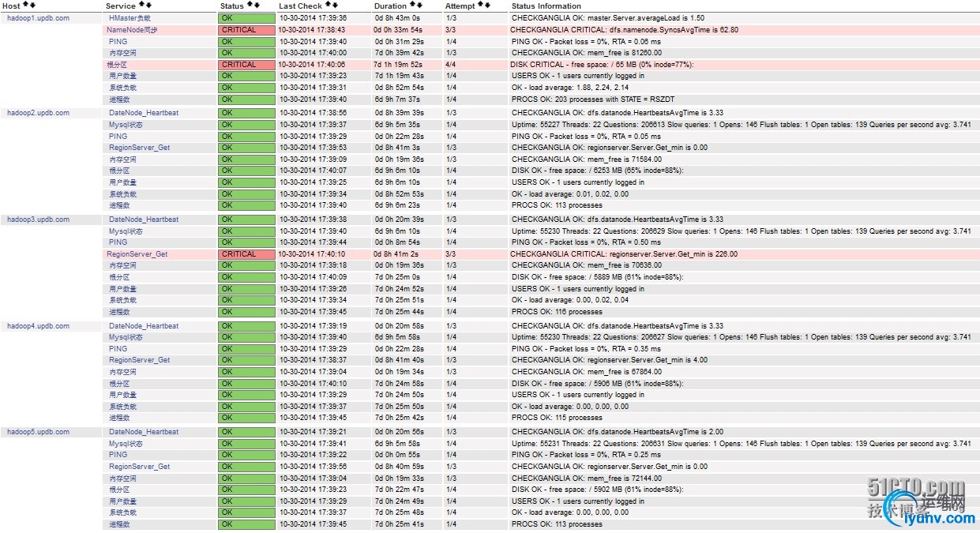Open the 进程数 service of hadoop1

tap(119, 99)
